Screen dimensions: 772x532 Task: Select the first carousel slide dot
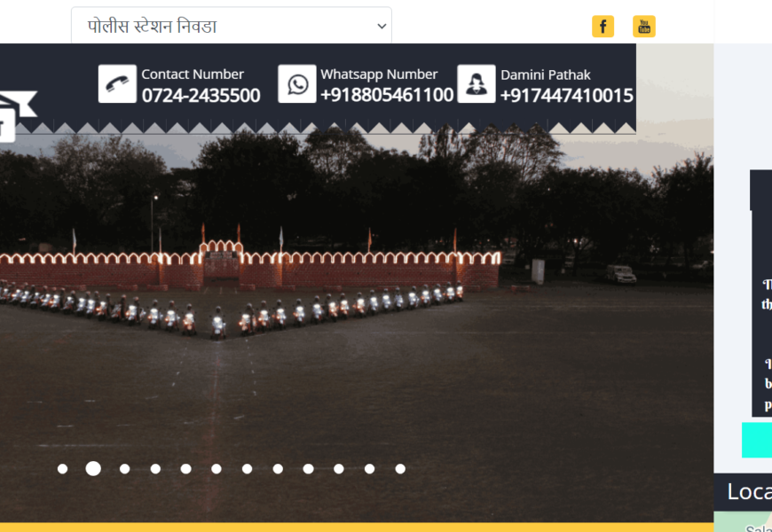coord(62,469)
